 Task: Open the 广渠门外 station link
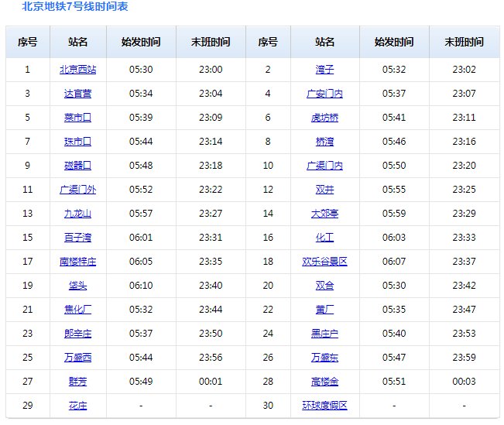tap(77, 190)
